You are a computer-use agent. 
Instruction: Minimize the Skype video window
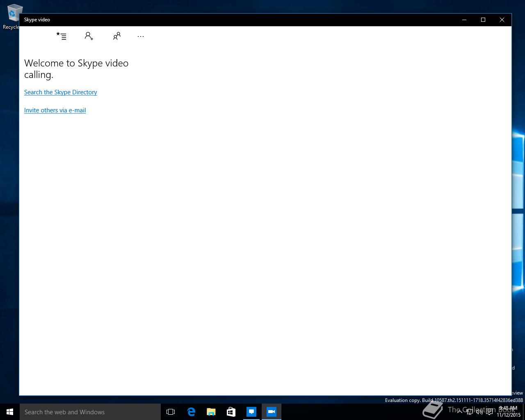point(464,20)
